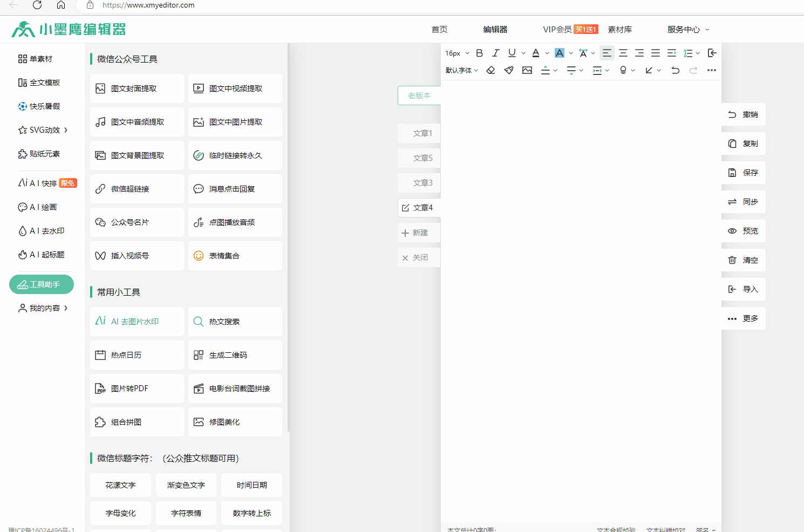Click the blue text background color swatch
Image resolution: width=804 pixels, height=532 pixels.
click(560, 53)
